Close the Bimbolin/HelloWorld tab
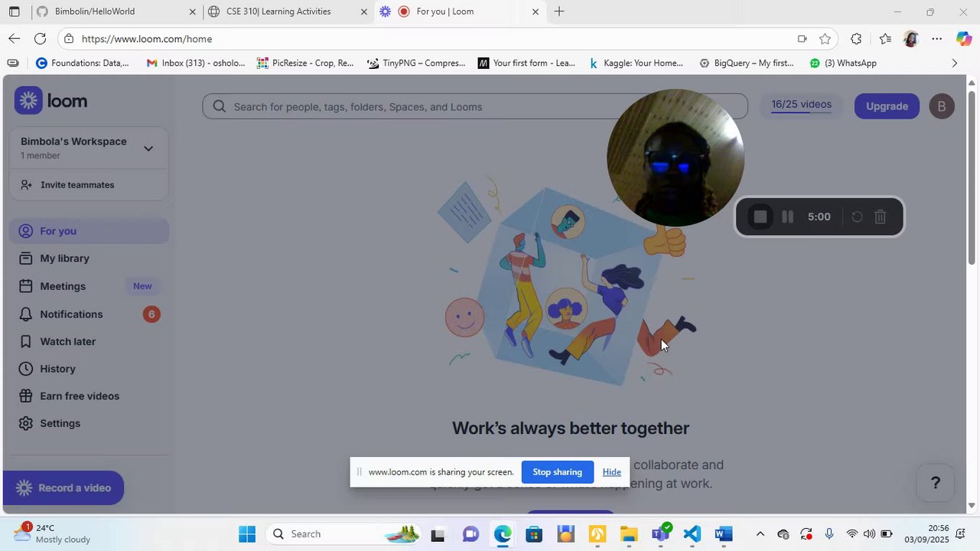Screen dimensions: 980x551 193,11
